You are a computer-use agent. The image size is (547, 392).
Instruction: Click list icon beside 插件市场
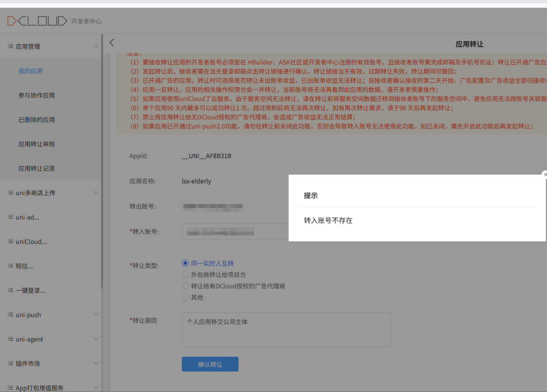(x=10, y=364)
